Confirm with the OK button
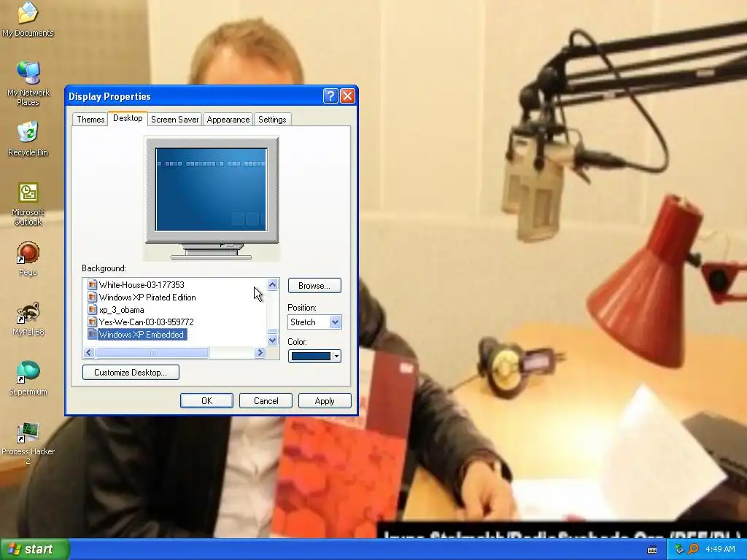 coord(206,401)
